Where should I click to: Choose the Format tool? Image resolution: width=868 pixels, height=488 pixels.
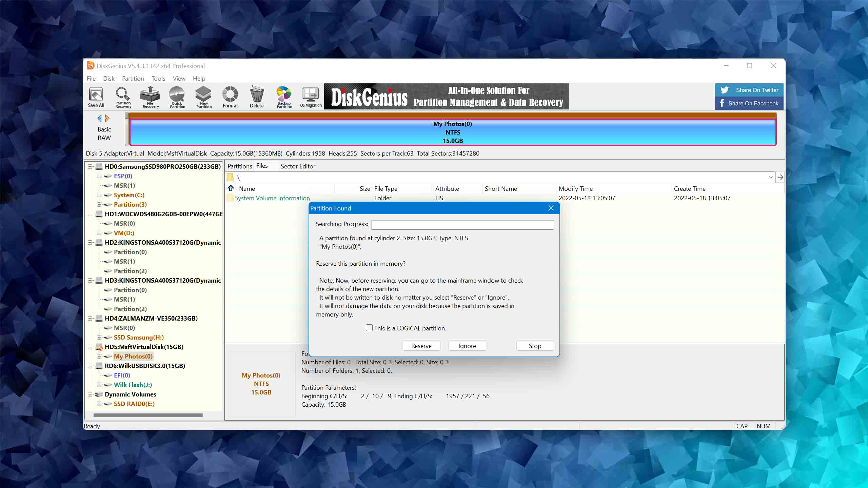(x=230, y=97)
